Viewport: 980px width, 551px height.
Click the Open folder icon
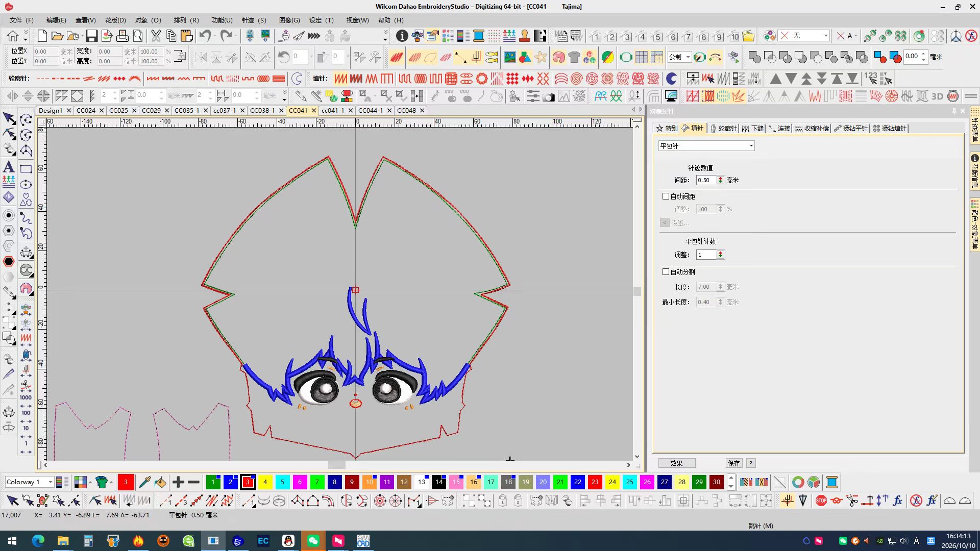pyautogui.click(x=57, y=36)
